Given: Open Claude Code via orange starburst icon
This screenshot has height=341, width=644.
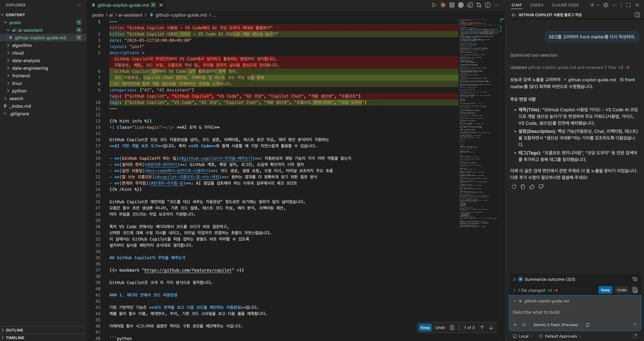Looking at the screenshot, I should coord(443,5).
